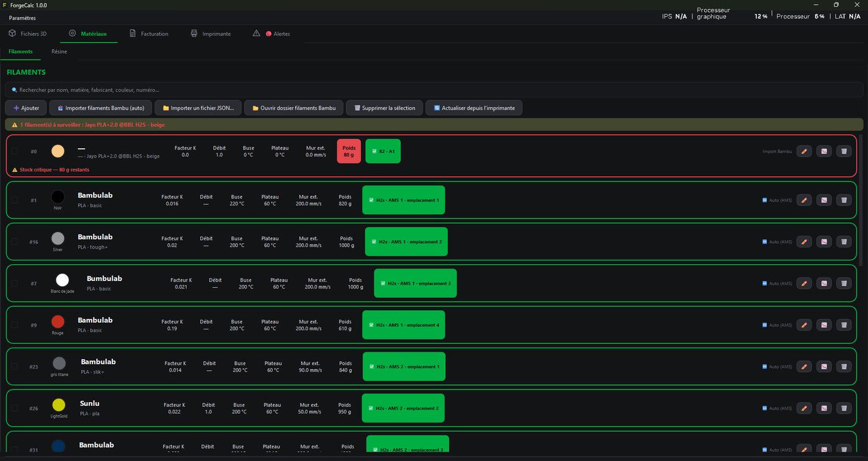Select the checkbox for filament #1 Noir
The image size is (868, 461).
point(14,200)
